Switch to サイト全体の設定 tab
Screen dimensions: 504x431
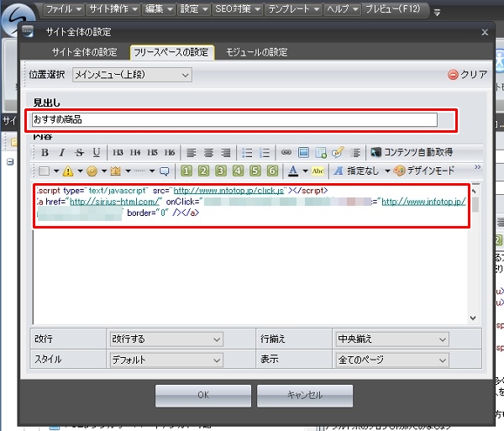[x=85, y=52]
